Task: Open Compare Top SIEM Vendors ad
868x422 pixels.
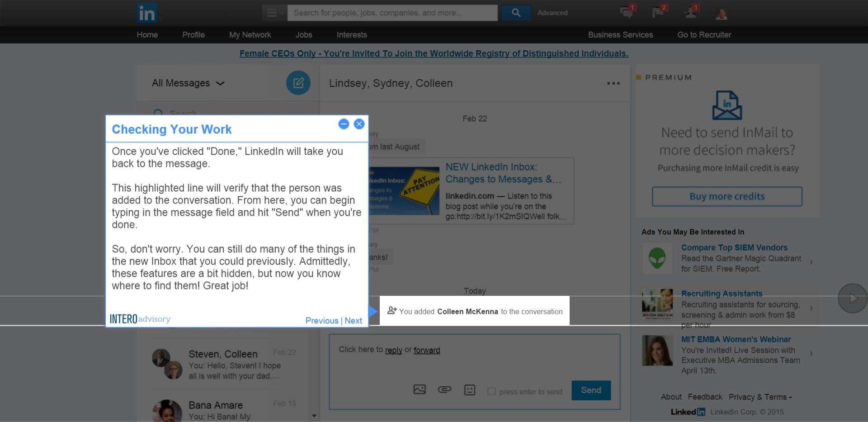Action: [x=734, y=247]
